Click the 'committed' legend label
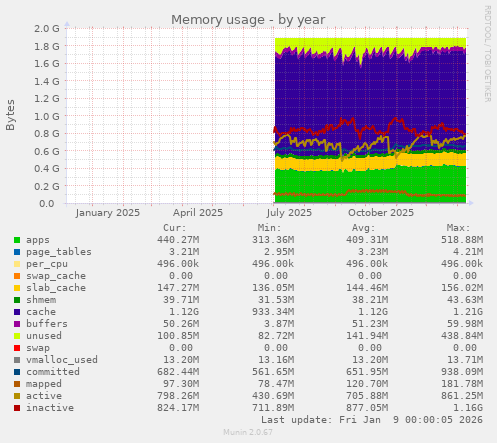Screen dimensions: 497x443 (53, 372)
